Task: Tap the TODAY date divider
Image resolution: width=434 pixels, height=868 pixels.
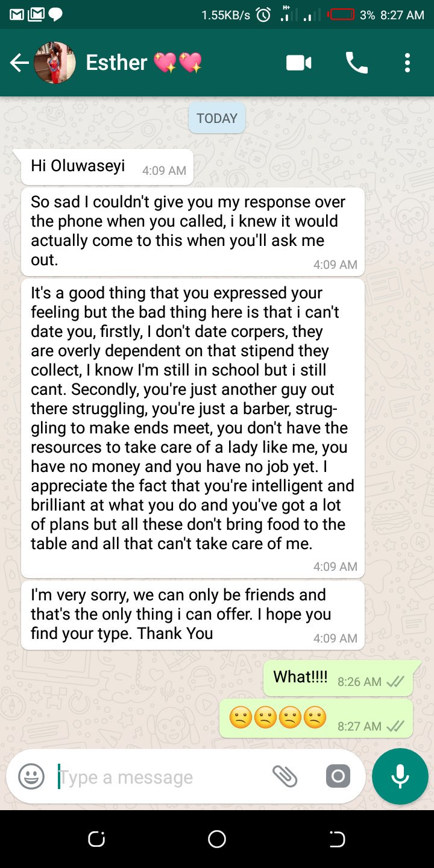Action: [216, 118]
